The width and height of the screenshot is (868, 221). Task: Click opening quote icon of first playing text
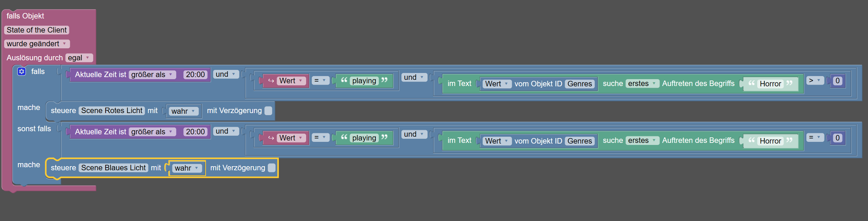(x=344, y=80)
